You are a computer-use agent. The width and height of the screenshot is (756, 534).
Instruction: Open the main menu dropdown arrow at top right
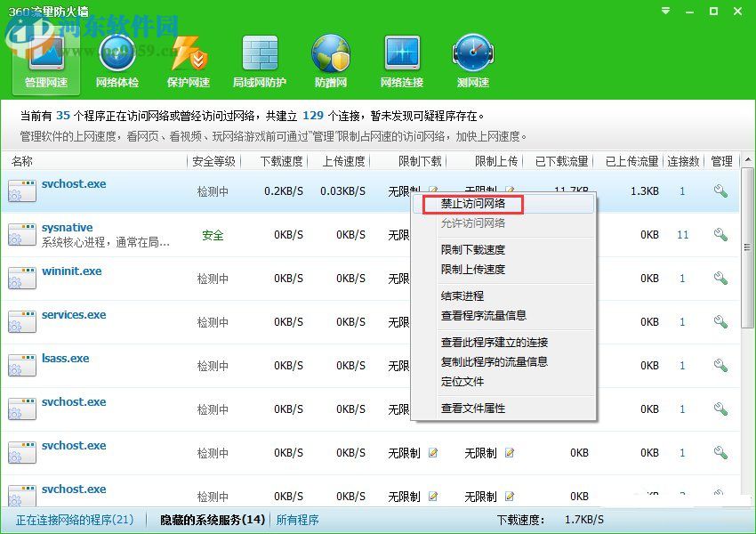664,12
